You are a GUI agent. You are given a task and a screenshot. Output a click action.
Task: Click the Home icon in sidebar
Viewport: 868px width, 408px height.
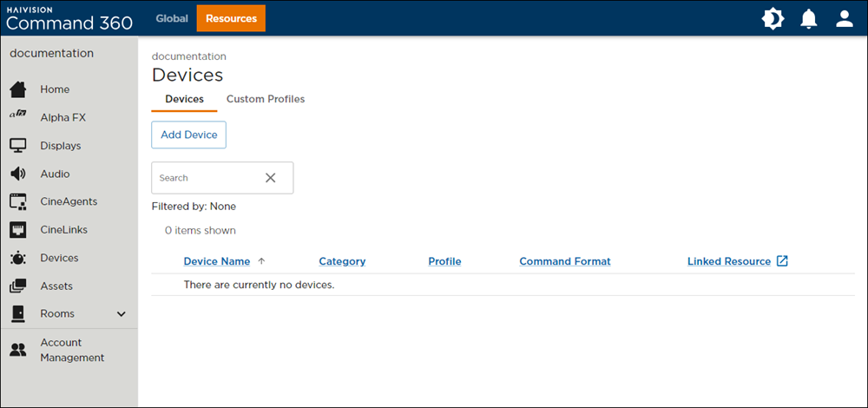point(17,89)
